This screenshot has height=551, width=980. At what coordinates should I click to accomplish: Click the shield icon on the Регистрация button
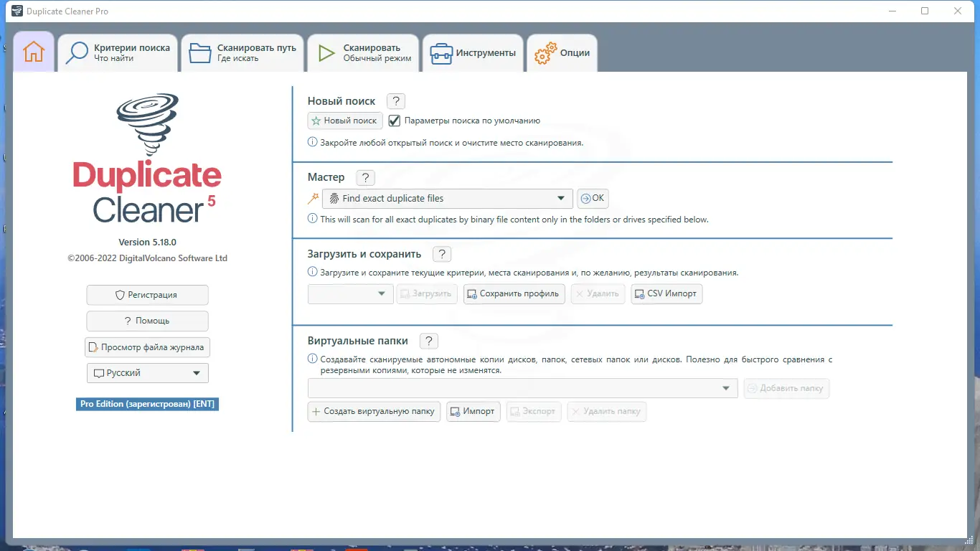pos(121,295)
